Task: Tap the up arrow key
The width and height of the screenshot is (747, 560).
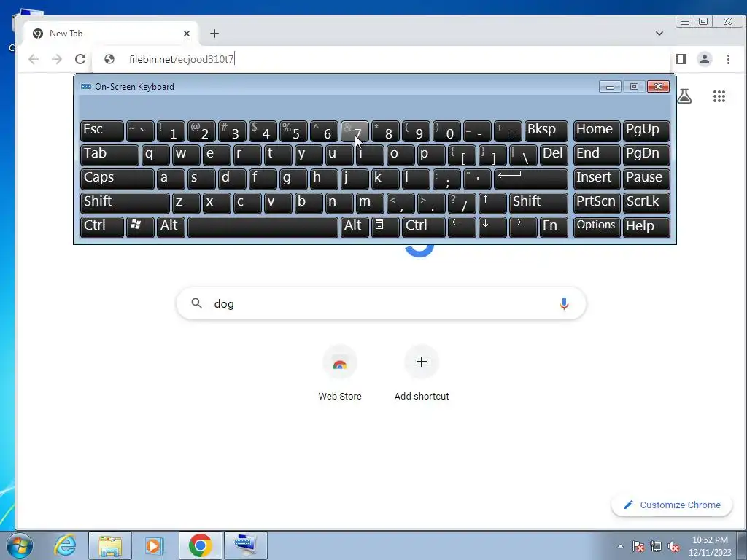Action: point(492,203)
